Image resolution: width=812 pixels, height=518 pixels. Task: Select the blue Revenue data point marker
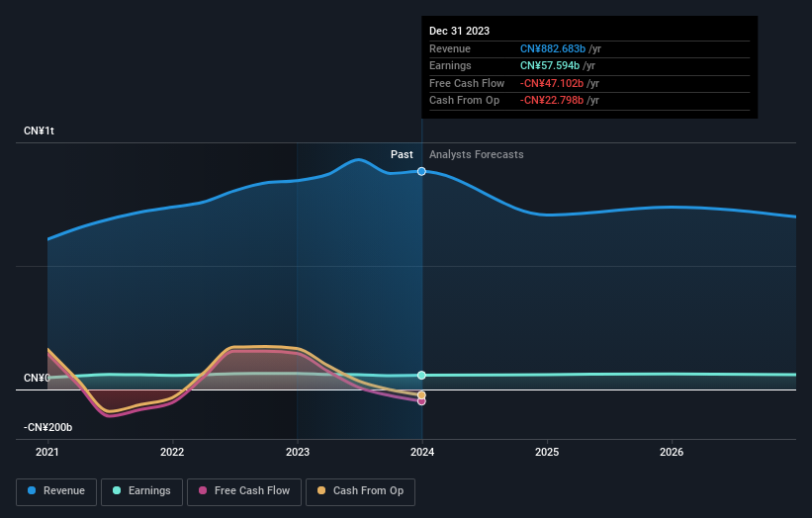[421, 171]
